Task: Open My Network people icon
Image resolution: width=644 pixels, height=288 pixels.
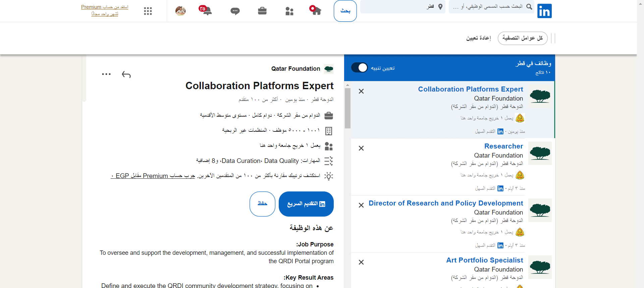Action: point(289,11)
